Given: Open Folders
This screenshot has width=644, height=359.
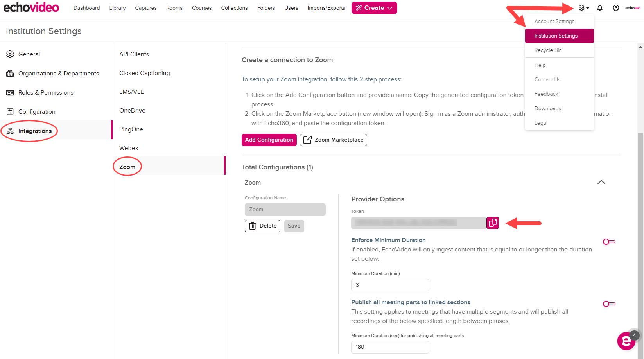Looking at the screenshot, I should coord(266,8).
